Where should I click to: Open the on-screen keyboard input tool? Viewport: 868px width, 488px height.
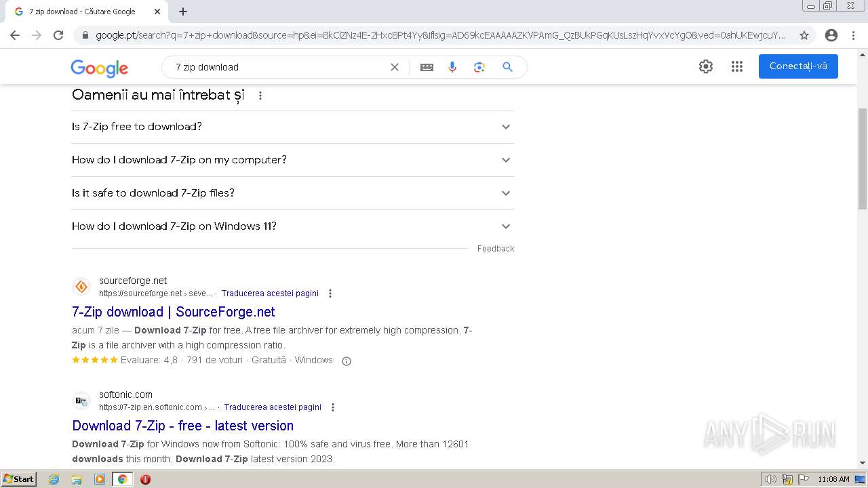pyautogui.click(x=427, y=67)
